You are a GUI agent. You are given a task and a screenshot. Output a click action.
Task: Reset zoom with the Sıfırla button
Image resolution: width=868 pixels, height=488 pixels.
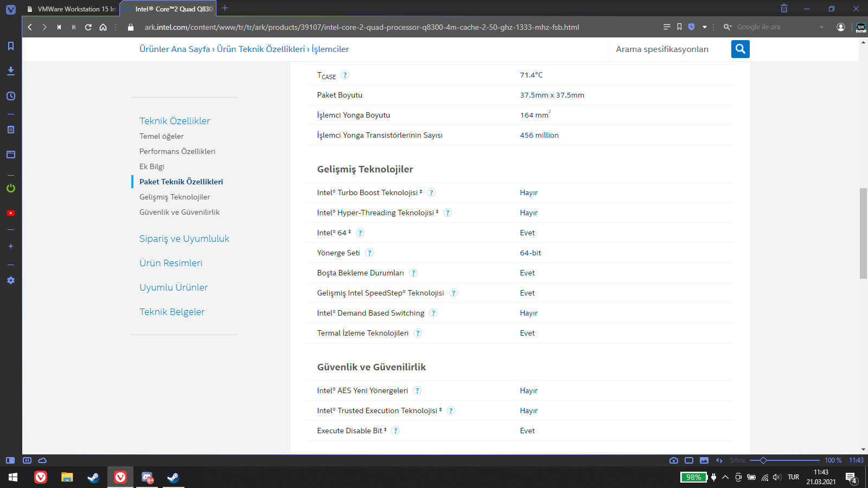738,460
